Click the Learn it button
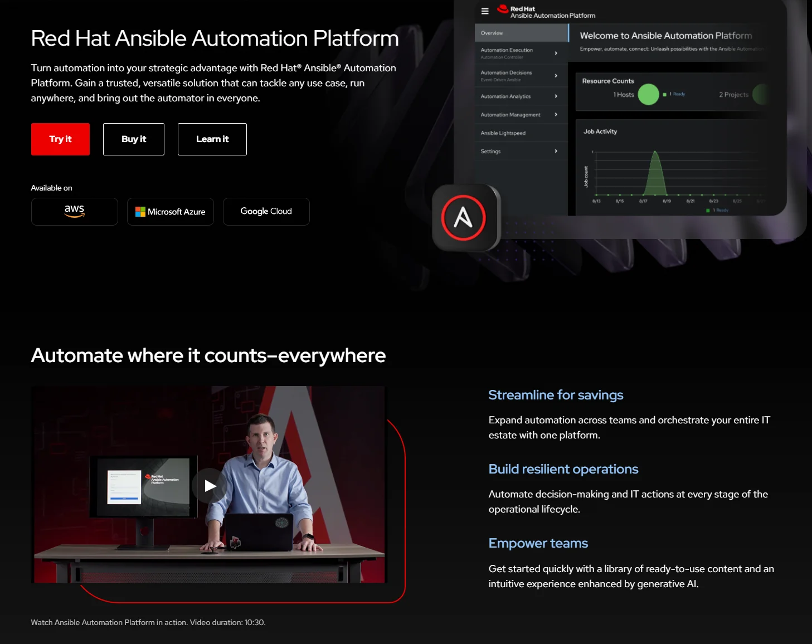812x644 pixels. 212,139
